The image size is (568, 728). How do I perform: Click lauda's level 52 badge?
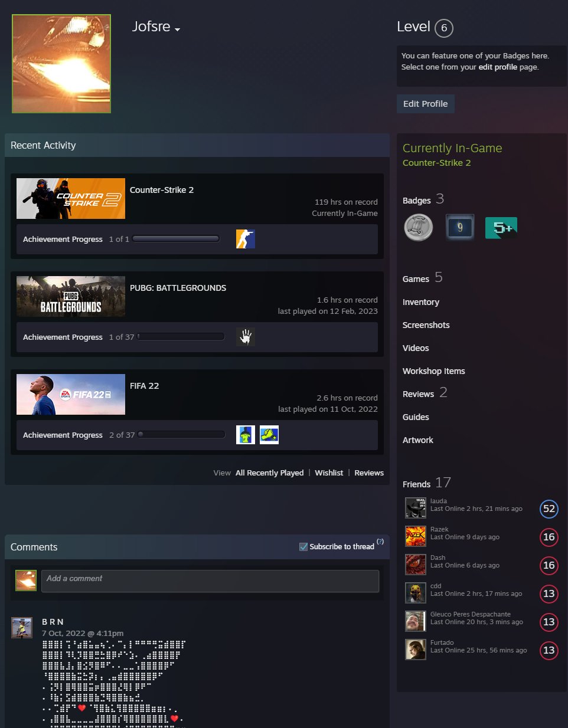coord(549,509)
